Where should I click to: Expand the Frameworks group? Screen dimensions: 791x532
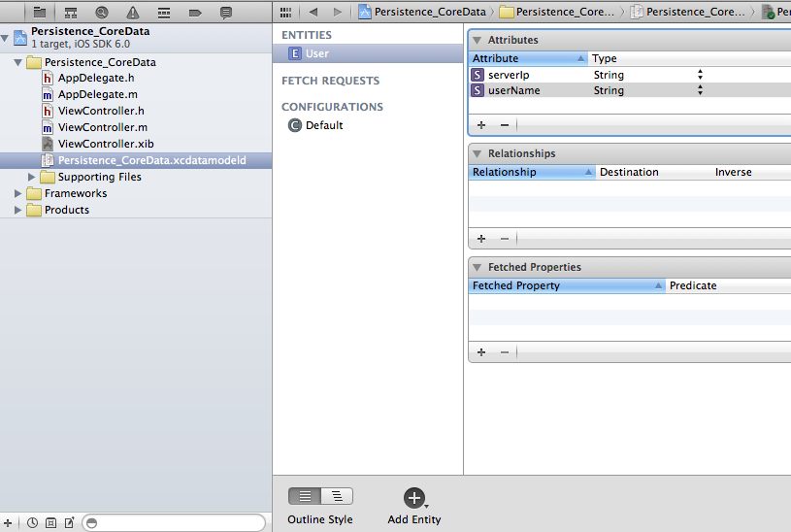point(17,193)
